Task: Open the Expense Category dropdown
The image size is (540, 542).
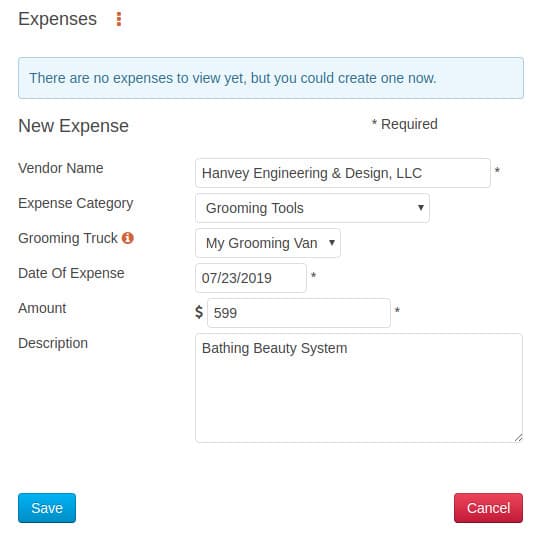Action: (420, 208)
